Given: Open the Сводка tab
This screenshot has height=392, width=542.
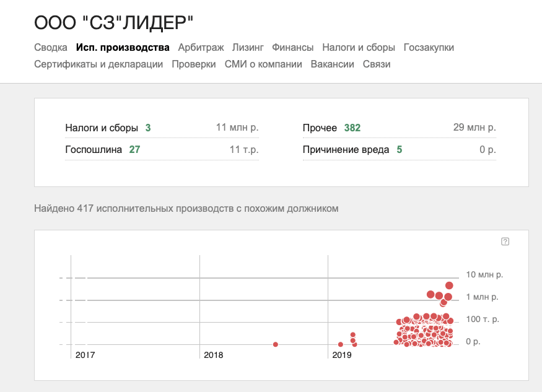Looking at the screenshot, I should (51, 47).
